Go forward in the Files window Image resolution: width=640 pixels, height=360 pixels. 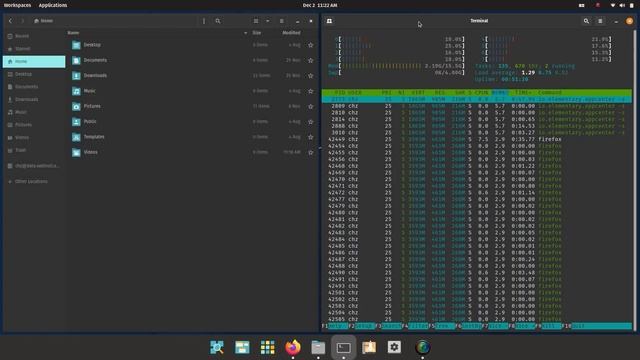pyautogui.click(x=23, y=21)
